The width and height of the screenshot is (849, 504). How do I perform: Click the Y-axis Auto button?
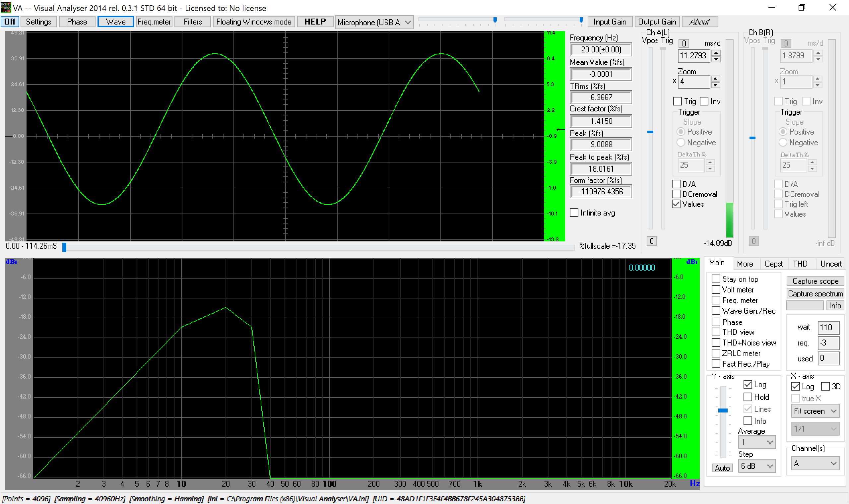coord(722,468)
